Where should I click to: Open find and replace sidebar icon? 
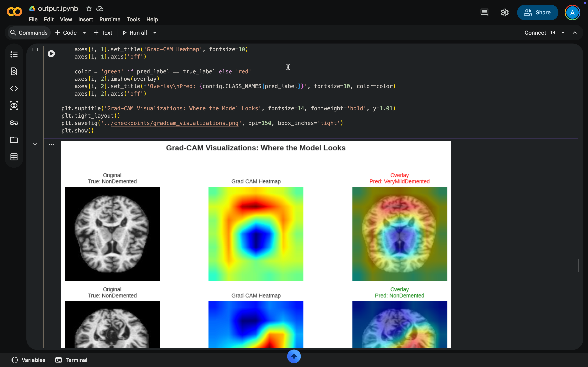[14, 71]
